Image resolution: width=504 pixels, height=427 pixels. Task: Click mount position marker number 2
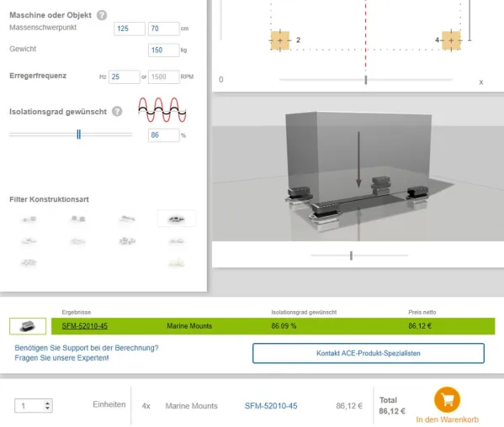point(280,41)
